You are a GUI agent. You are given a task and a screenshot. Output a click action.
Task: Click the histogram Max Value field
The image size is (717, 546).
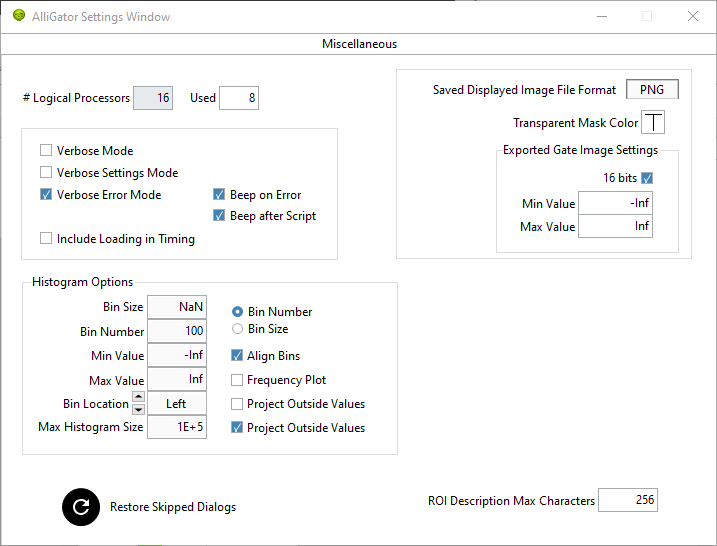coord(177,379)
